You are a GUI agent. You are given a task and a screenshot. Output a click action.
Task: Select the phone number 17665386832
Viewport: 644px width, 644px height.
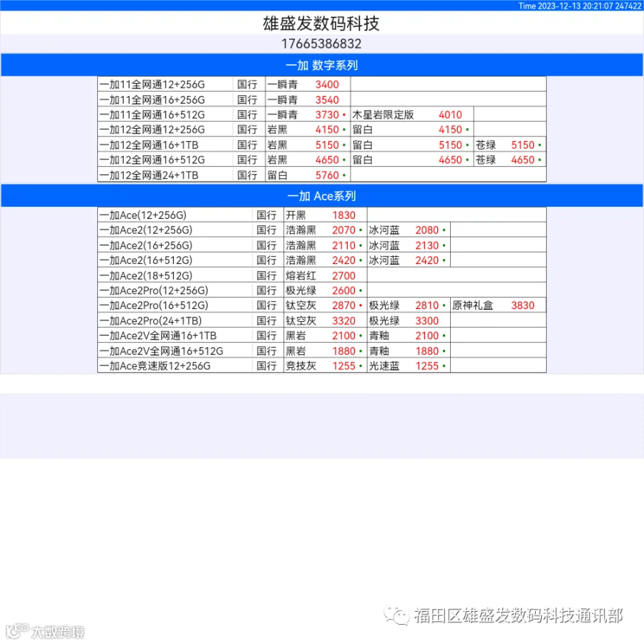[x=321, y=44]
